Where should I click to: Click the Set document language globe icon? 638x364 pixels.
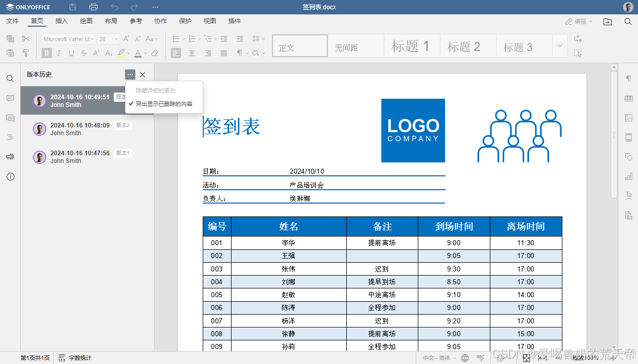465,358
